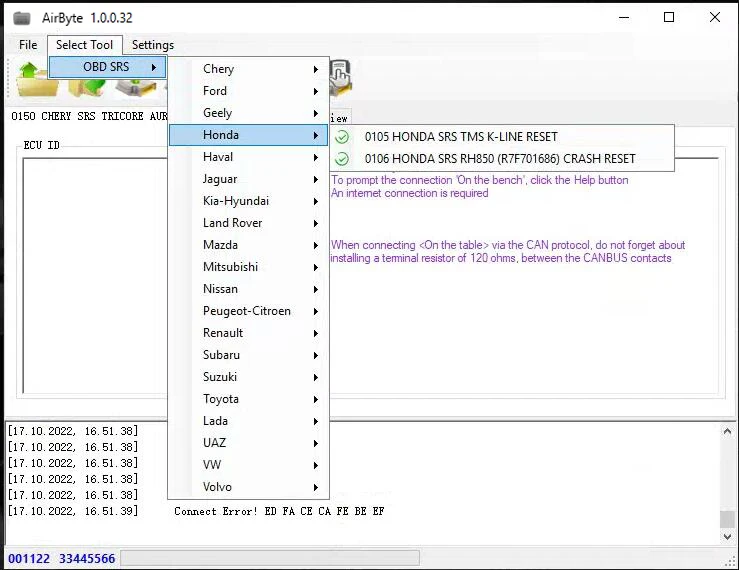Viewport: 739px width, 570px height.
Task: Open the Lada submenu
Action: [248, 421]
